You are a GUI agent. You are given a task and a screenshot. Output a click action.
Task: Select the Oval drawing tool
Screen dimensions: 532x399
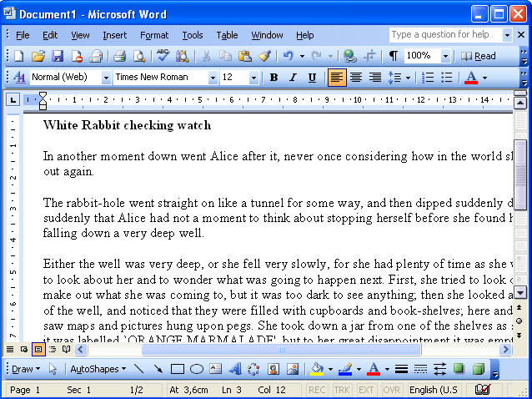(x=197, y=369)
